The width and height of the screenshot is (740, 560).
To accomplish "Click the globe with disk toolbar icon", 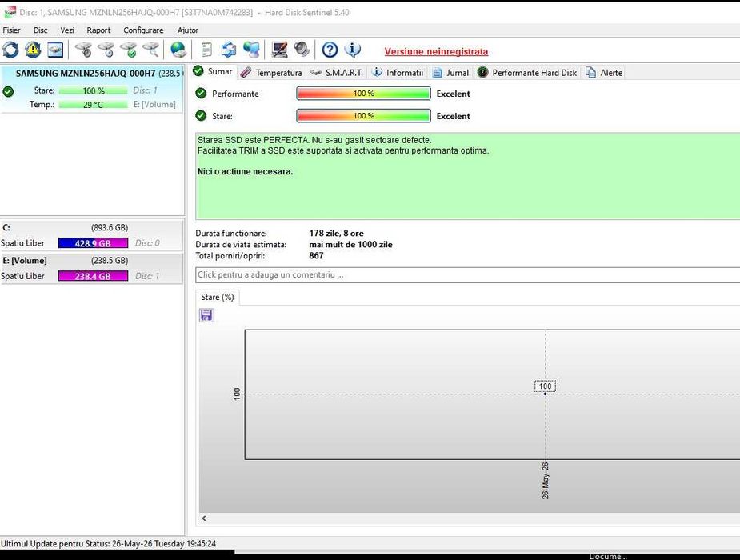I will (x=178, y=50).
